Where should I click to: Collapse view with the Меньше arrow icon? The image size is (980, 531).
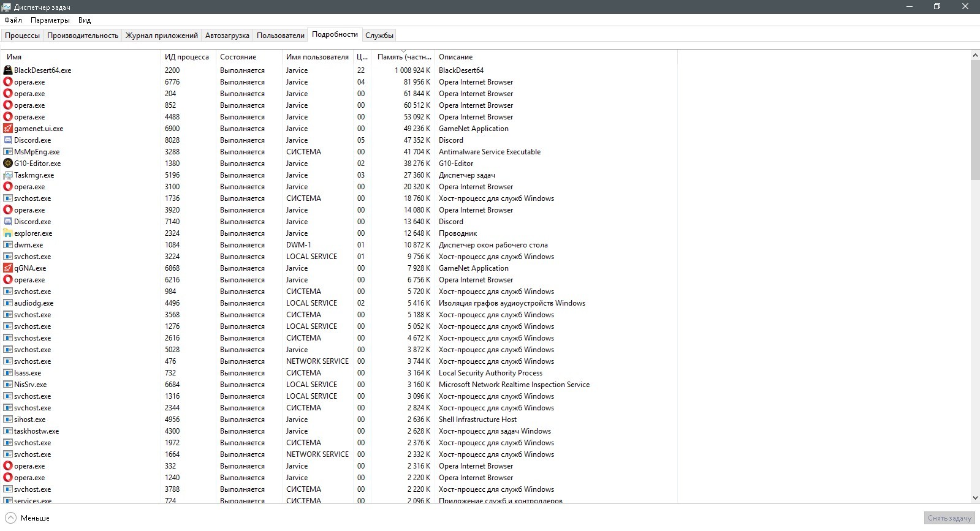[x=10, y=518]
